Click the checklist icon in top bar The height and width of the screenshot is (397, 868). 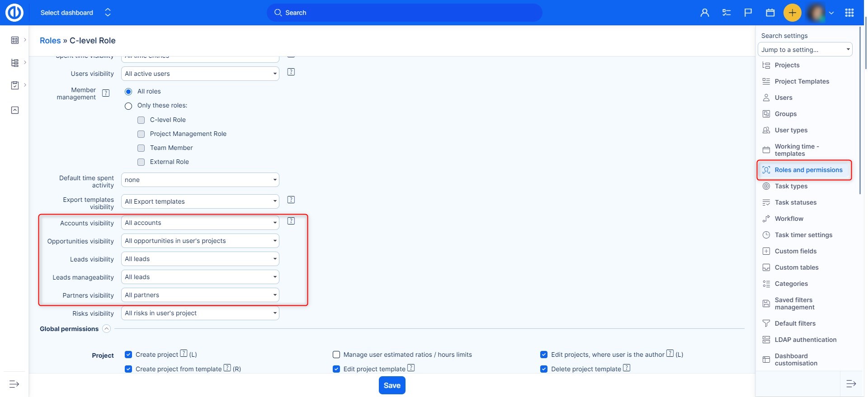tap(726, 13)
